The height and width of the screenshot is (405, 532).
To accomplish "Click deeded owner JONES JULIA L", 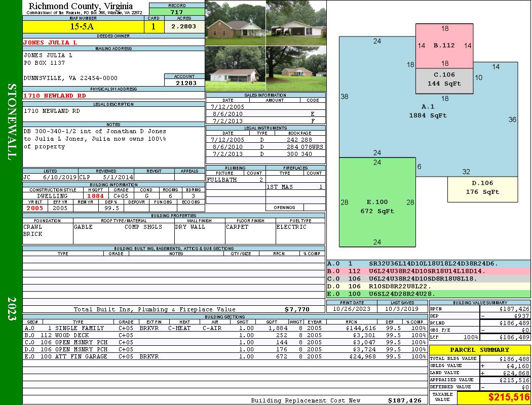I will click(x=50, y=43).
